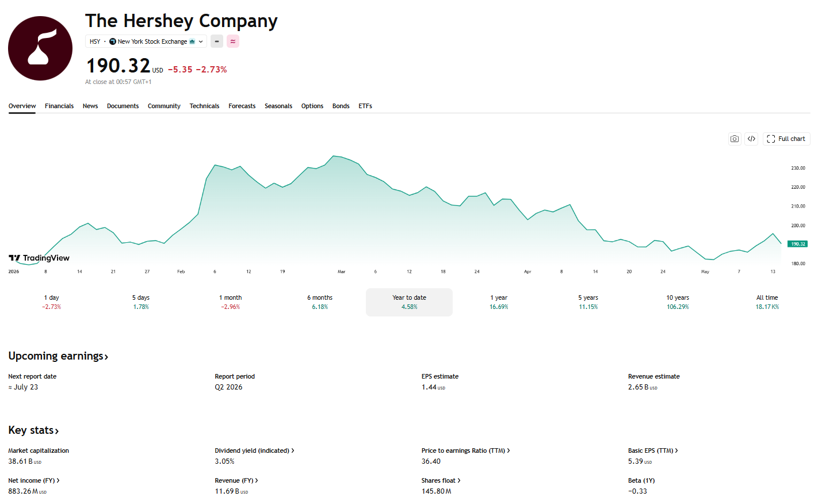This screenshot has height=504, width=818.
Task: Click the ≈ July 23 report date
Action: (23, 387)
